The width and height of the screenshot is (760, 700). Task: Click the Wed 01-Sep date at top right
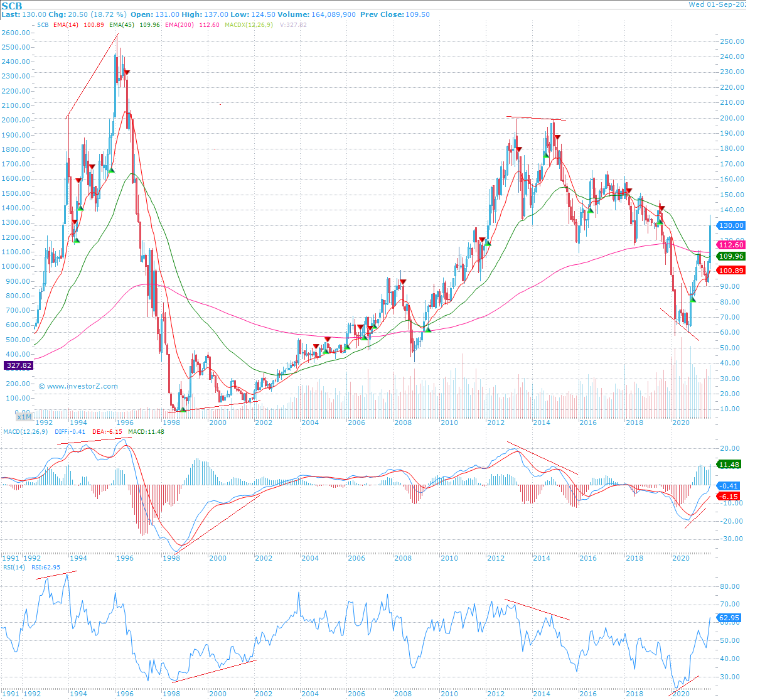717,4
